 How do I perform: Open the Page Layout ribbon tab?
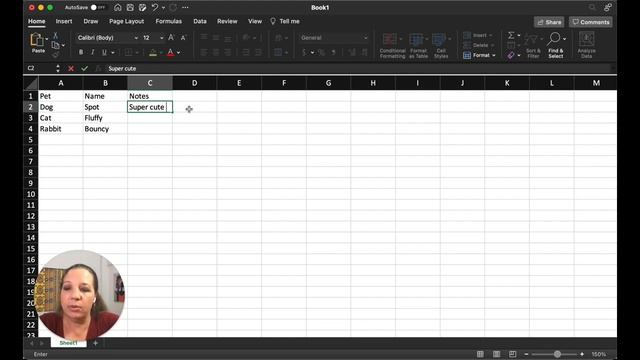click(x=127, y=21)
